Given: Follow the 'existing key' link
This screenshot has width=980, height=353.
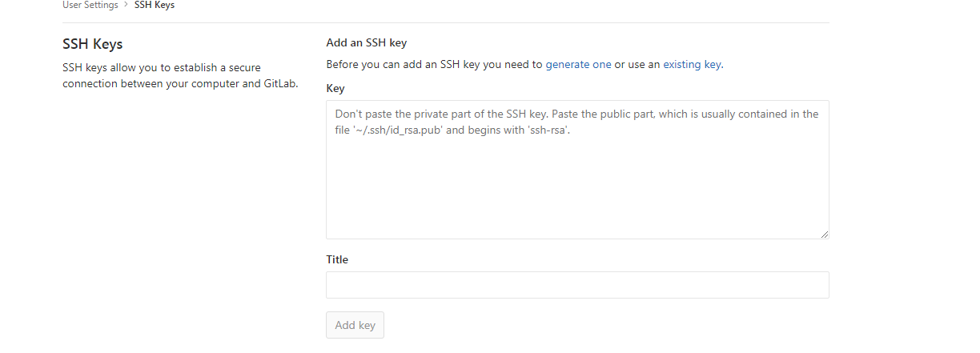Looking at the screenshot, I should coord(692,65).
